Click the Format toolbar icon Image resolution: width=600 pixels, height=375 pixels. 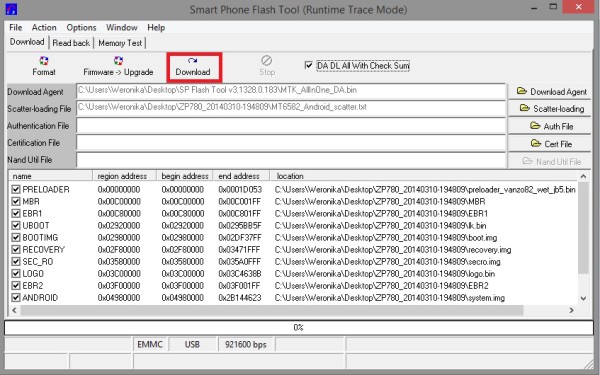click(44, 67)
